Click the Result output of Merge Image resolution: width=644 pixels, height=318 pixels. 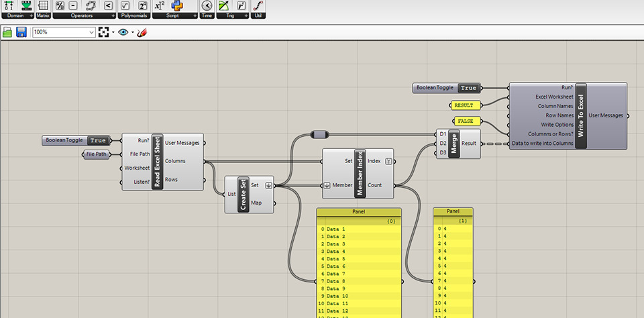469,144
